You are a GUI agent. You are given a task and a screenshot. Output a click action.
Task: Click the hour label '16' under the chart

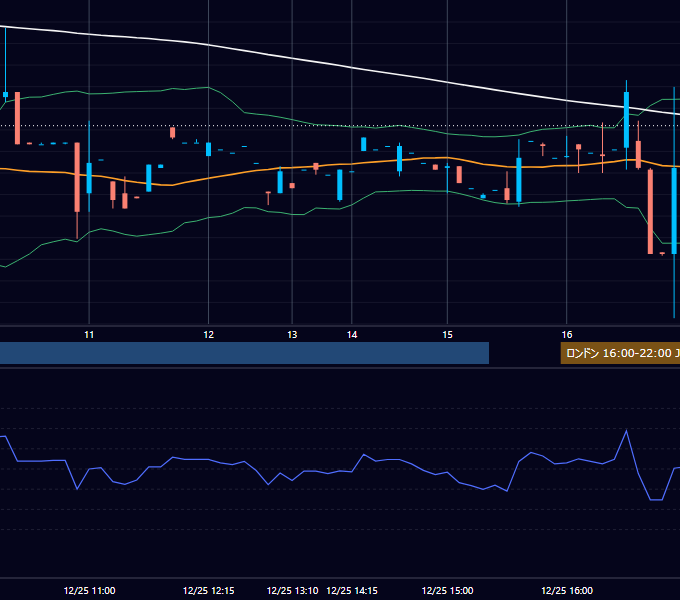coord(567,335)
